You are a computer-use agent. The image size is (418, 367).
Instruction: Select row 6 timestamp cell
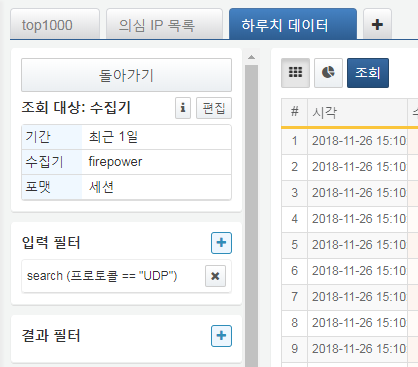point(357,271)
